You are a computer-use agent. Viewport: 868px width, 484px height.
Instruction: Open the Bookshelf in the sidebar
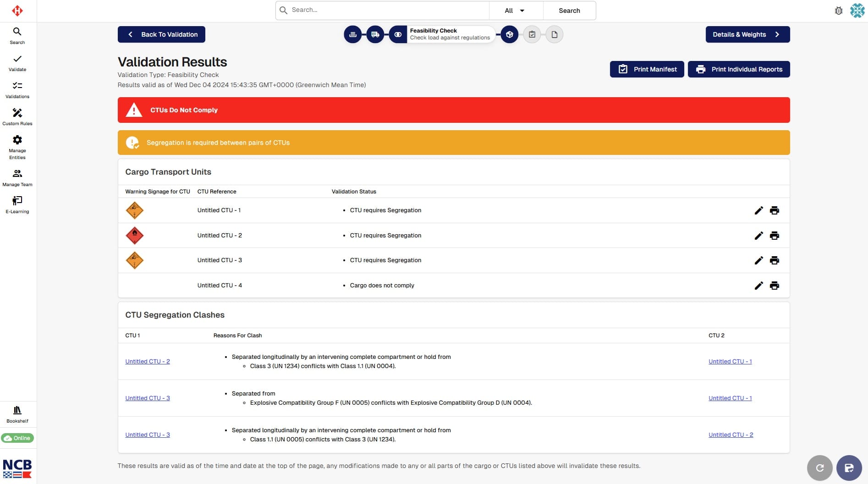click(x=17, y=414)
